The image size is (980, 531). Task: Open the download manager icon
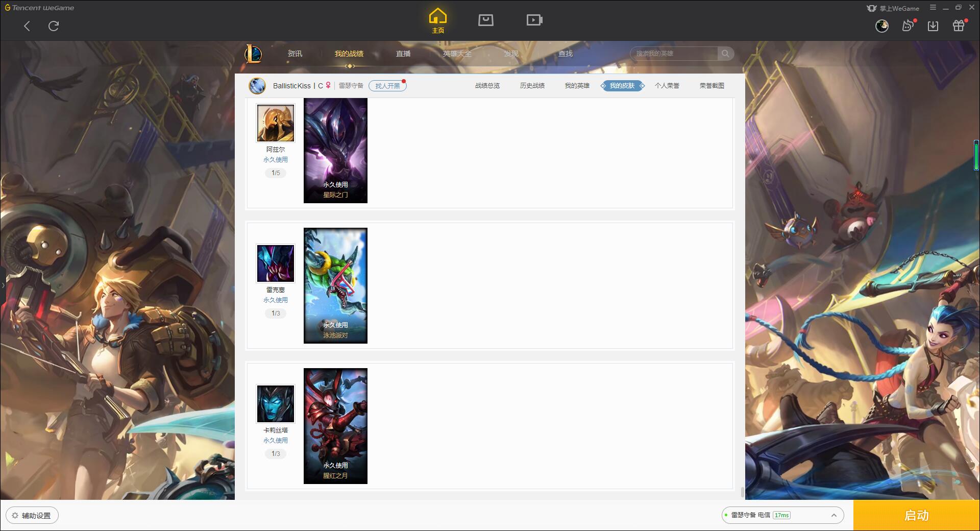click(933, 26)
